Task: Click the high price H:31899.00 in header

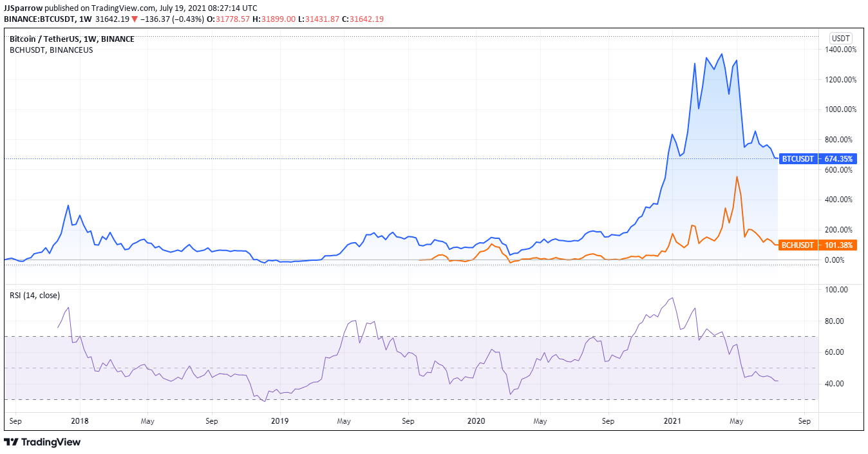Action: pyautogui.click(x=274, y=19)
